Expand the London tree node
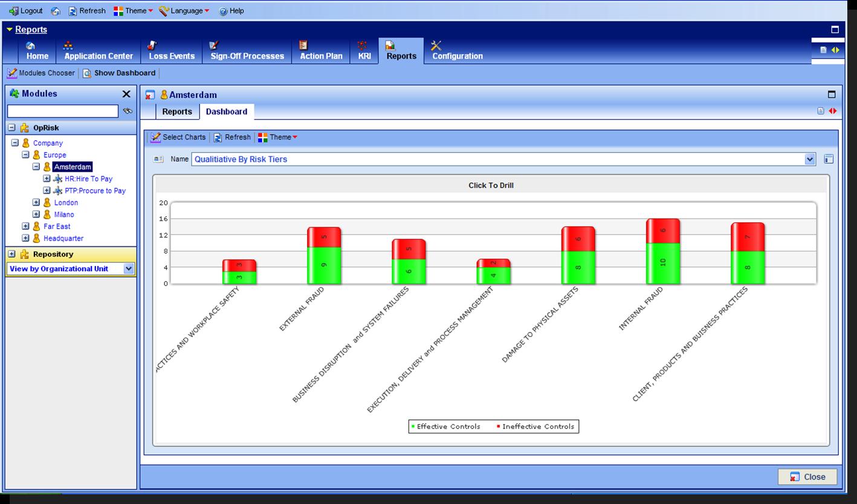The width and height of the screenshot is (857, 504). (x=36, y=202)
